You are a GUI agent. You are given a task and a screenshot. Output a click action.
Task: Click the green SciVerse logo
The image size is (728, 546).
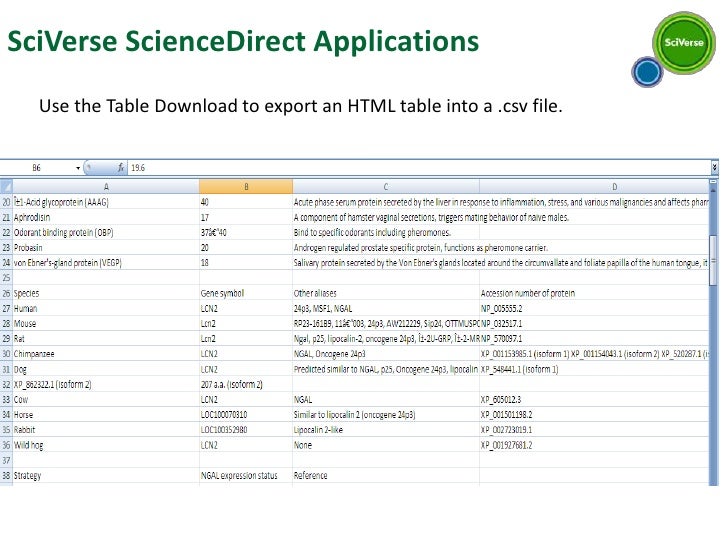coord(684,43)
